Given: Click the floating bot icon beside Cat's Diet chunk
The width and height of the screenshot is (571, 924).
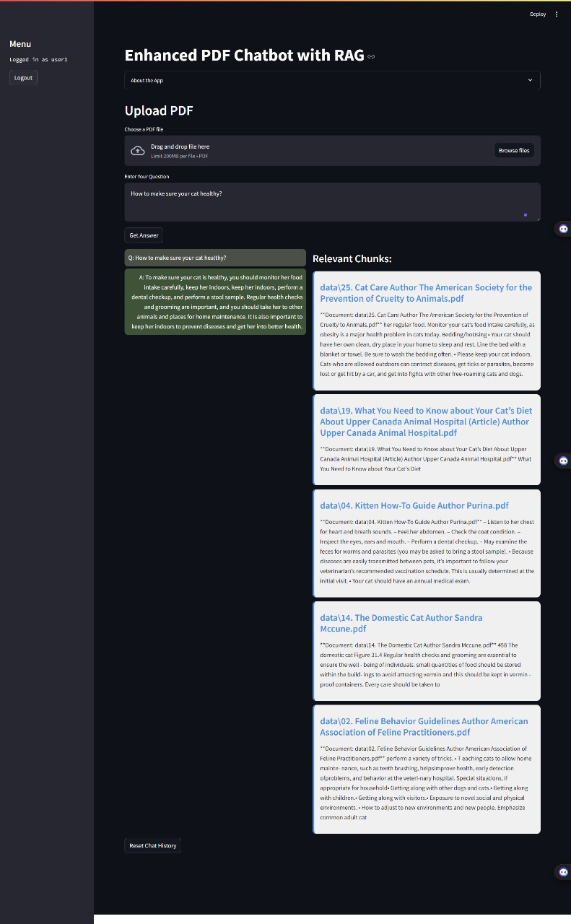Looking at the screenshot, I should (563, 461).
